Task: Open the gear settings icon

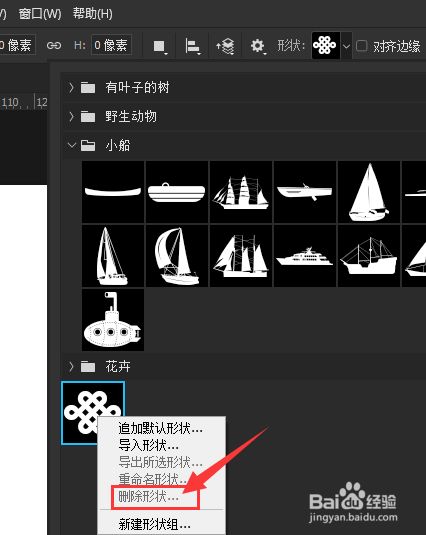Action: click(258, 46)
